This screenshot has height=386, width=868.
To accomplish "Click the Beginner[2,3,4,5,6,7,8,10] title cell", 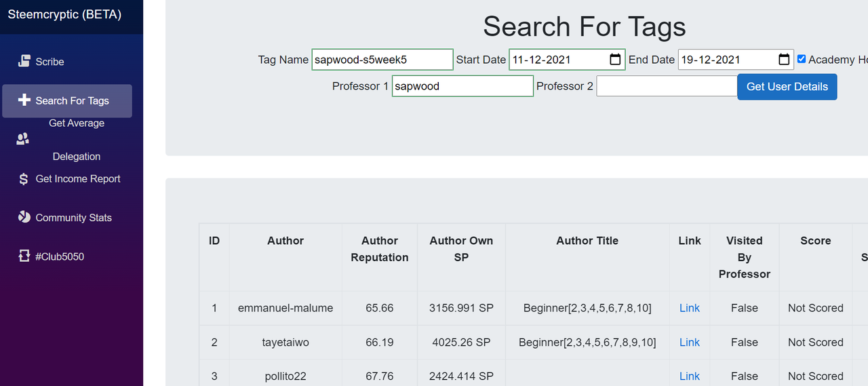I will coord(587,308).
